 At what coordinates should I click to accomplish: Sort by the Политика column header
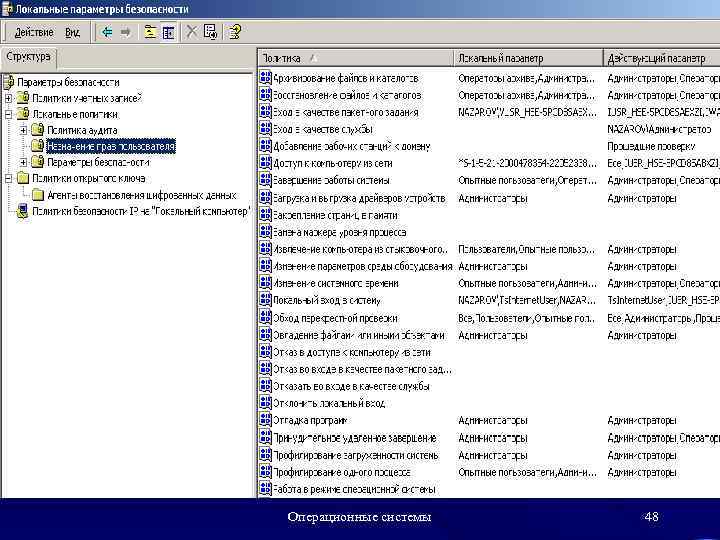(x=355, y=58)
